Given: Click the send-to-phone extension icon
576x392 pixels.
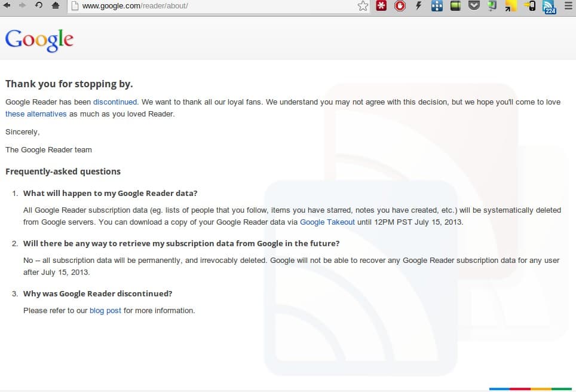Looking at the screenshot, I should pyautogui.click(x=529, y=5).
